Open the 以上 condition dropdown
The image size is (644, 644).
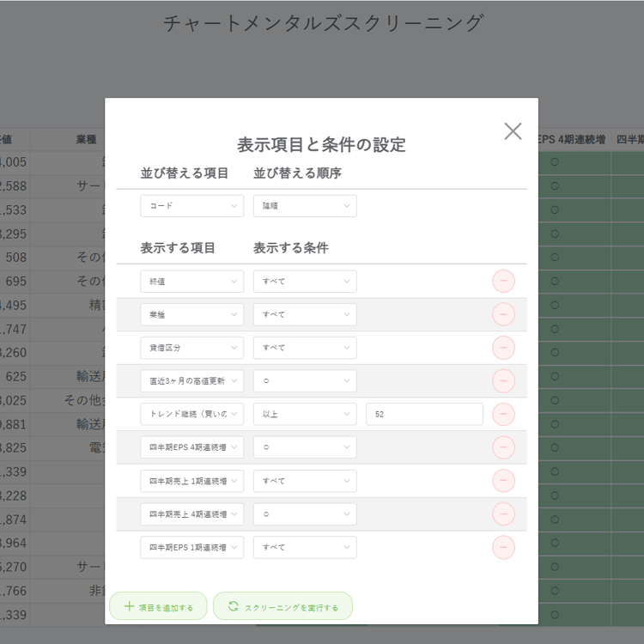tap(304, 414)
